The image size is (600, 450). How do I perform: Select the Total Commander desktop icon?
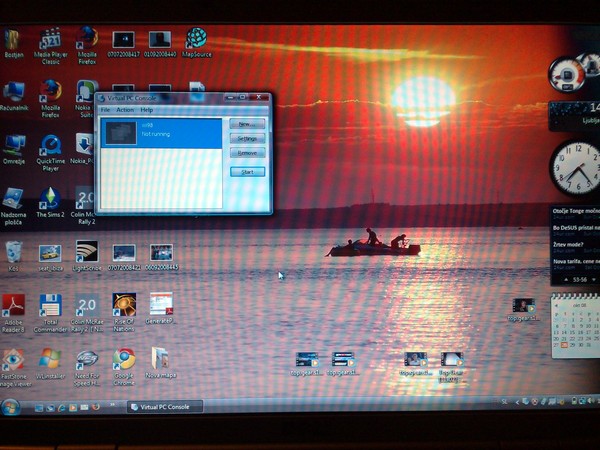pos(51,313)
